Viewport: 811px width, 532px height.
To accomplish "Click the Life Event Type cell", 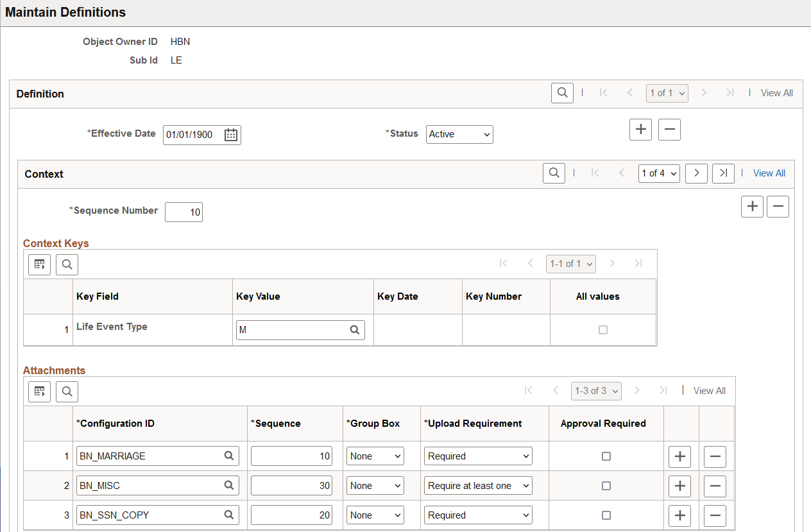I will [112, 327].
